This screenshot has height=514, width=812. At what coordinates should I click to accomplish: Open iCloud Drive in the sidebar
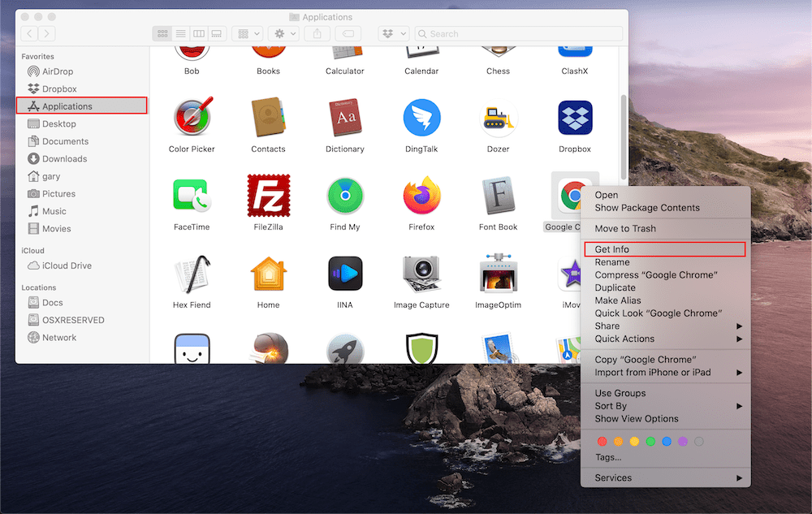point(83,266)
